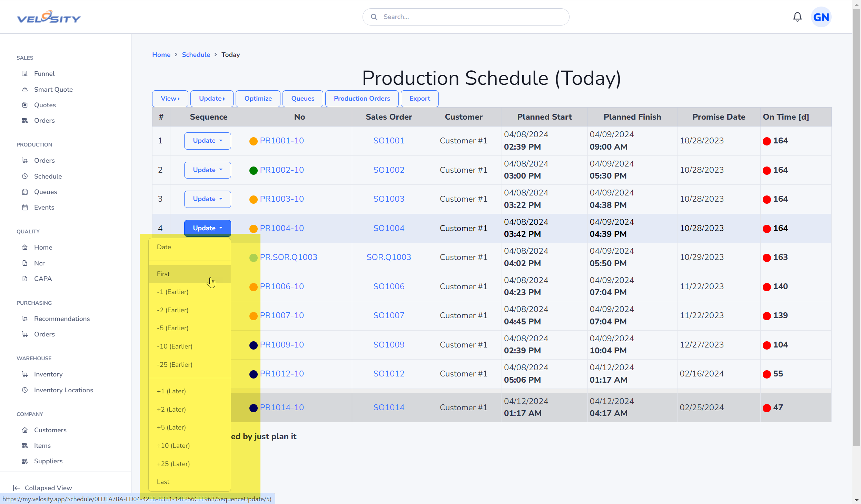The image size is (861, 504).
Task: Choose First in the sequence menu
Action: (190, 274)
